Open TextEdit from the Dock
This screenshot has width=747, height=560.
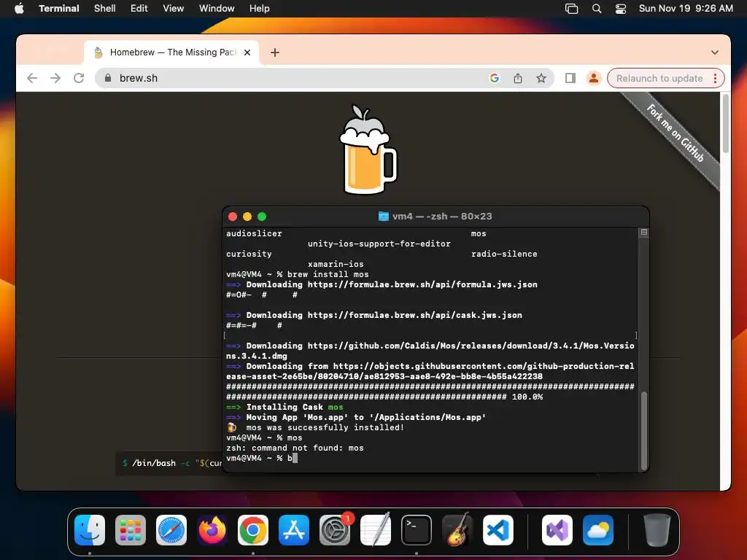click(x=376, y=530)
